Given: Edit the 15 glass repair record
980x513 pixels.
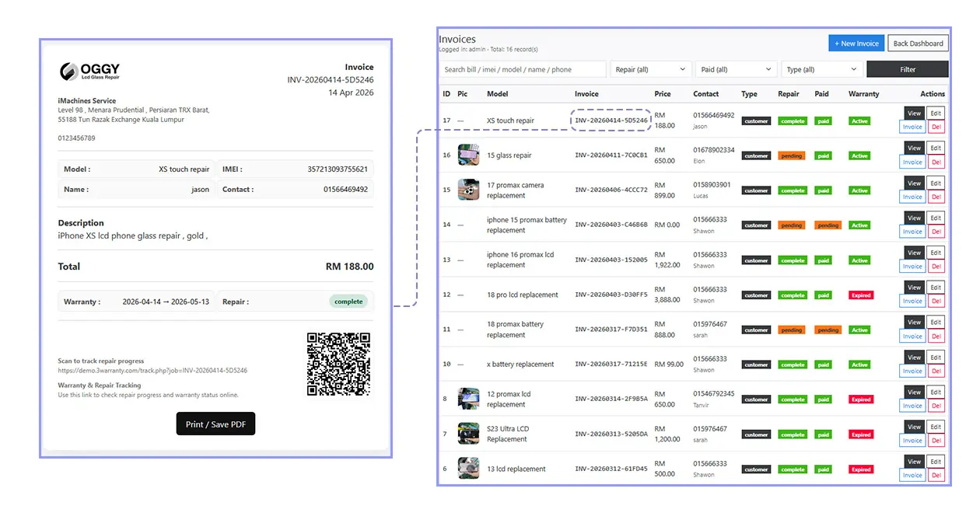Looking at the screenshot, I should click(936, 149).
